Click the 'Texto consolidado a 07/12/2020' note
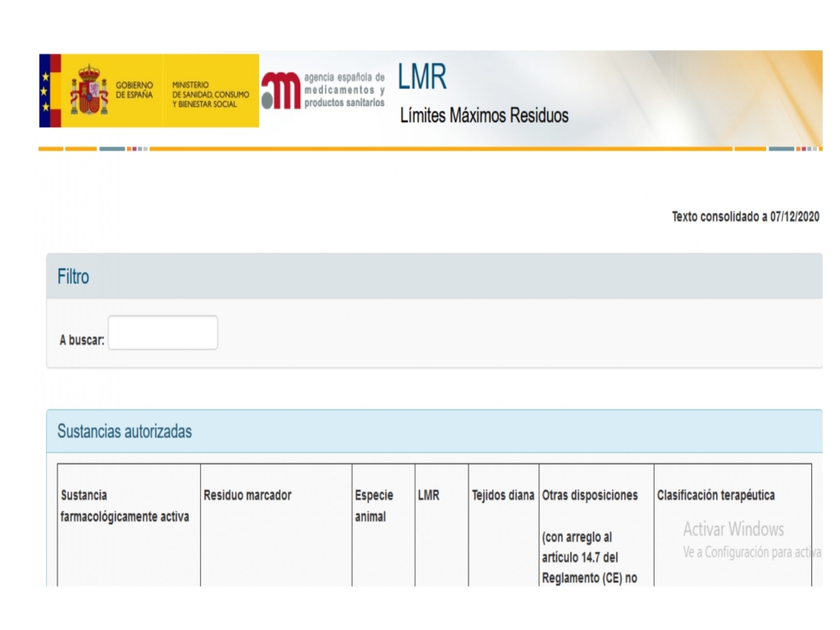Image resolution: width=840 pixels, height=630 pixels. [x=745, y=217]
